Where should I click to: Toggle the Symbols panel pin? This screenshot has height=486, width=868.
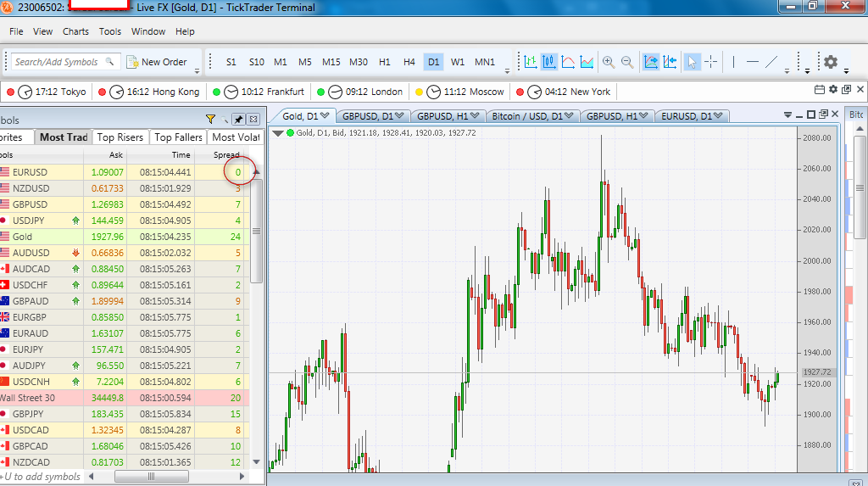pyautogui.click(x=238, y=119)
